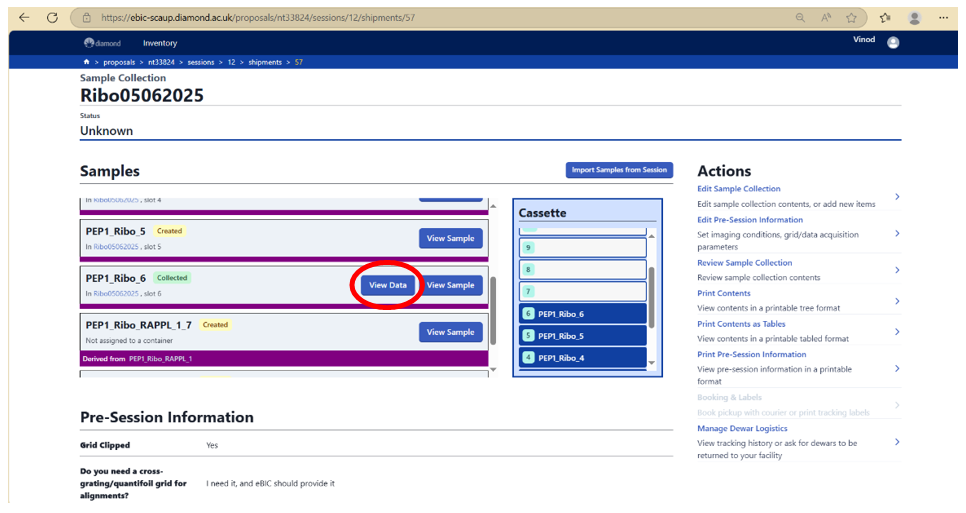Image resolution: width=966 pixels, height=513 pixels.
Task: Click the cassette list scrollbar thumb
Action: (651, 297)
